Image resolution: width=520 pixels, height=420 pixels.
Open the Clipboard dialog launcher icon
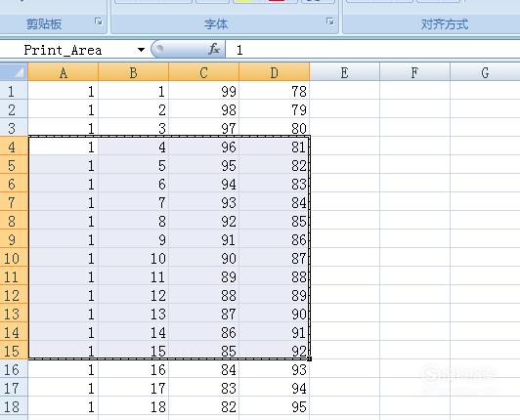coord(98,21)
